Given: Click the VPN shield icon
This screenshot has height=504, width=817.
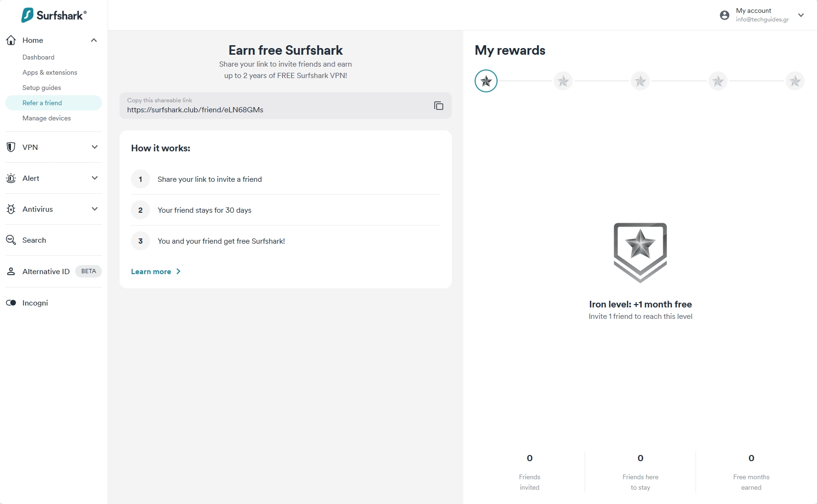Looking at the screenshot, I should point(11,147).
